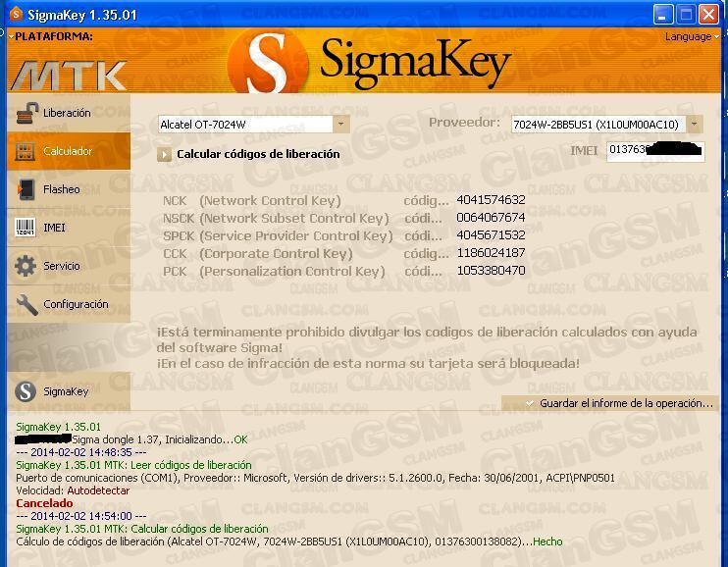The image size is (728, 567).
Task: Click the SigmaKey round S icon in sidebar
Action: [26, 391]
